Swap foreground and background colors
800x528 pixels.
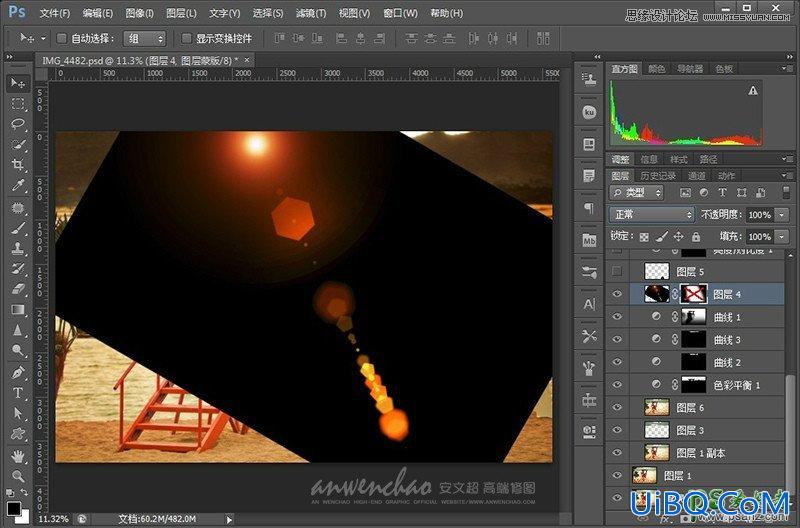click(24, 493)
